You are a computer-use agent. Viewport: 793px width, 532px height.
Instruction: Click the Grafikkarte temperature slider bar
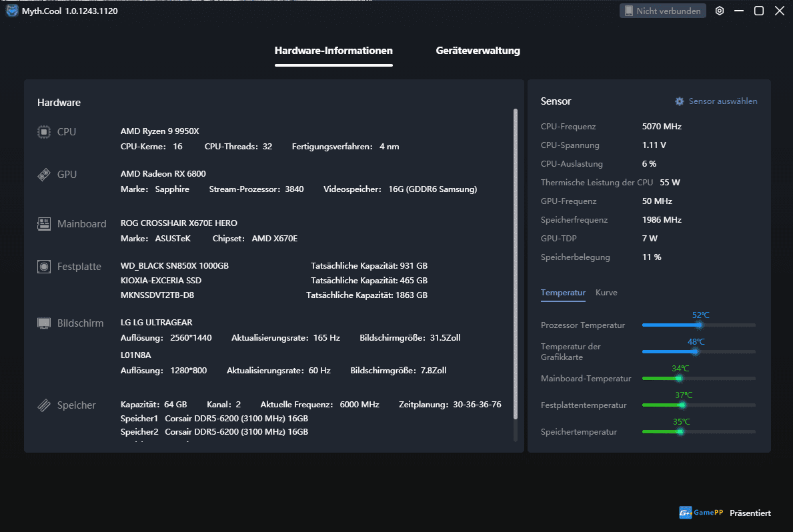(698, 351)
